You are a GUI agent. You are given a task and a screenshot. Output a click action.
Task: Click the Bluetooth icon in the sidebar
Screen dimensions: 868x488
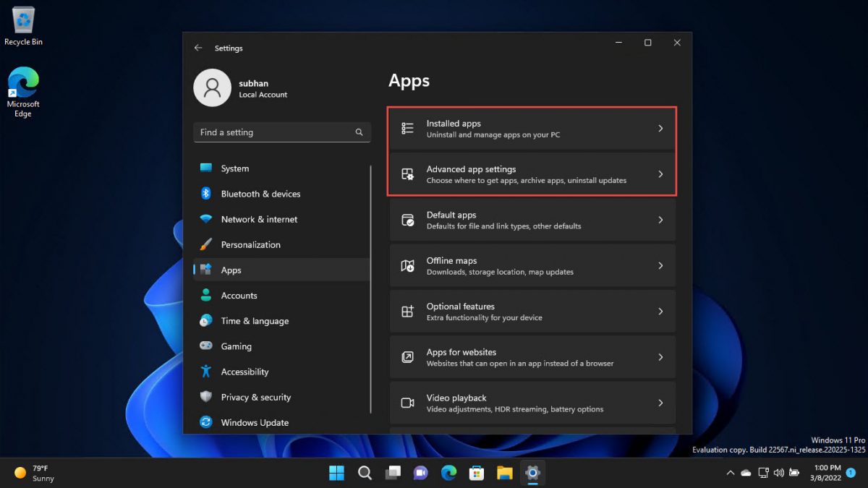pos(206,194)
